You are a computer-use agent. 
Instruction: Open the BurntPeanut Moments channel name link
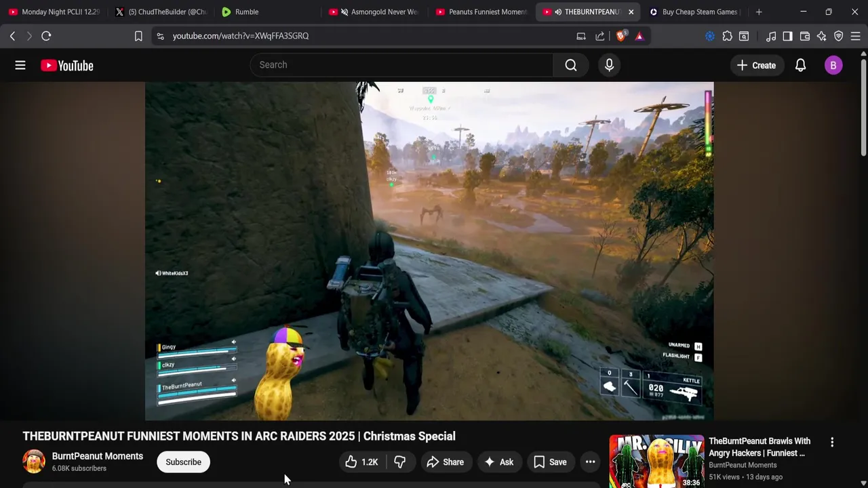click(98, 456)
